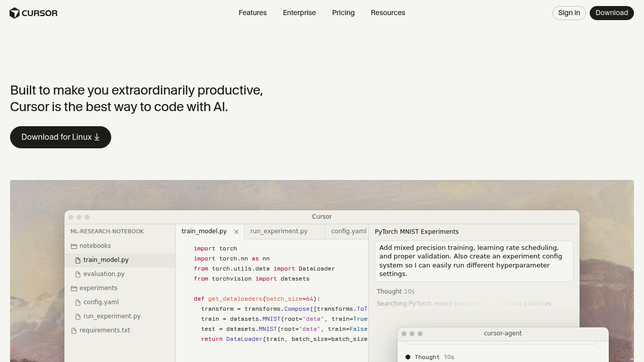This screenshot has width=644, height=362.
Task: Click file icon beside config.yaml in sidebar
Action: click(78, 302)
